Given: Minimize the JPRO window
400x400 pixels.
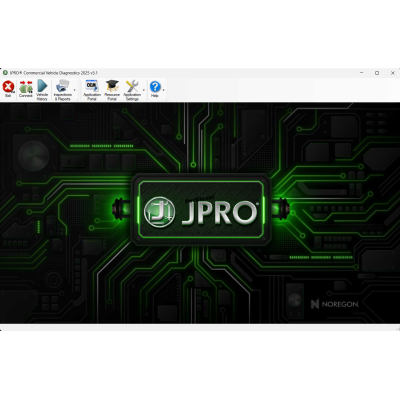Looking at the screenshot, I should point(362,73).
